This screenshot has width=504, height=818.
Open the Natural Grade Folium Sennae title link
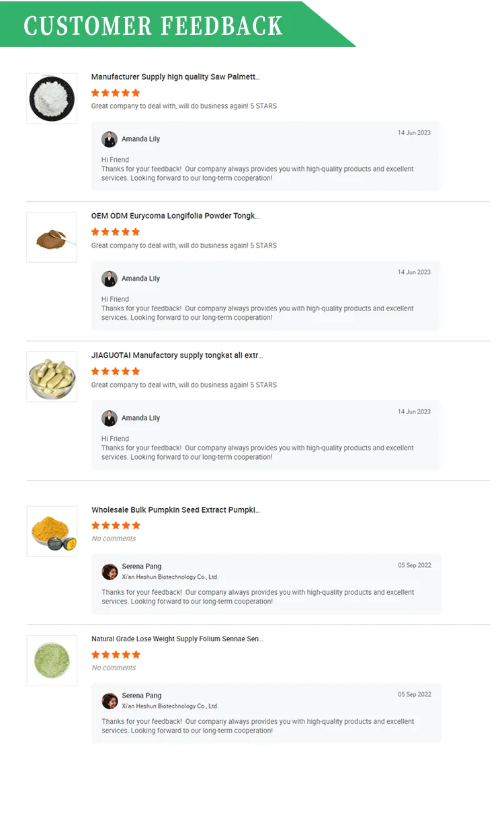point(177,639)
